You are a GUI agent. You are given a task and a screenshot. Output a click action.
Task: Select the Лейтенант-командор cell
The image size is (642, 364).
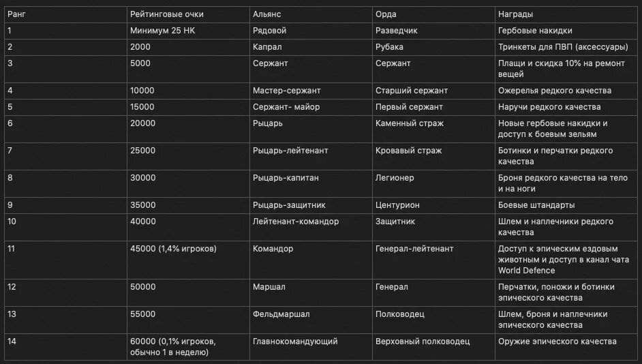point(311,227)
